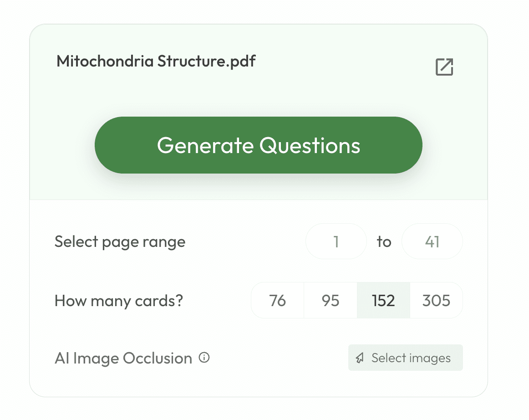
Task: Select the highest card count option
Action: pos(436,300)
